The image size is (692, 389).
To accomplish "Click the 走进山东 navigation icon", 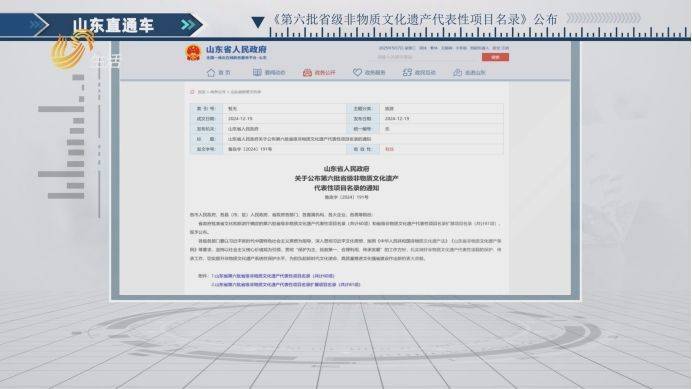I will point(458,72).
